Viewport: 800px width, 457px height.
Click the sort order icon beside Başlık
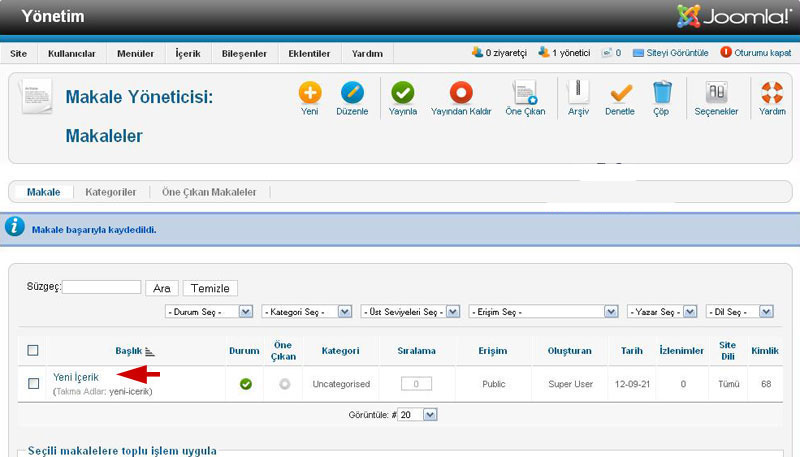pos(149,351)
